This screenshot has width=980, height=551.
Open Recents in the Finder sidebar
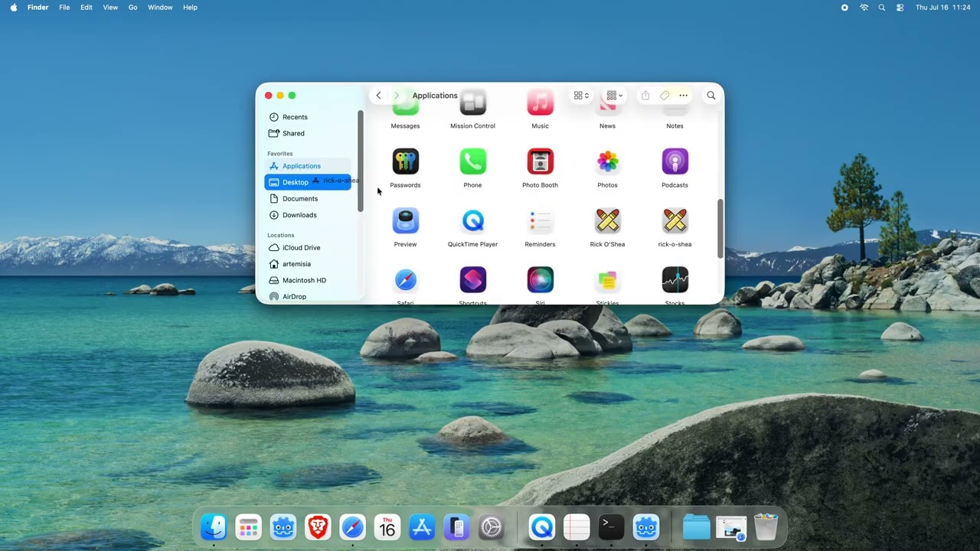(307, 117)
